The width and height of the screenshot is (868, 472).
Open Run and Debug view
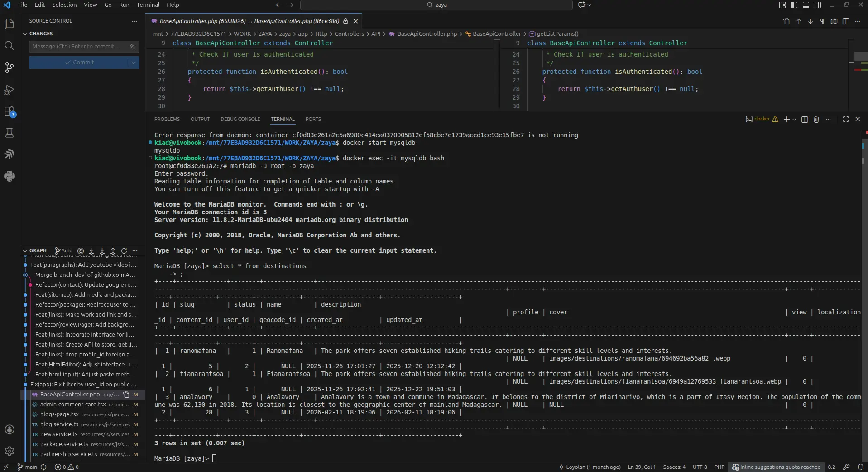click(x=9, y=90)
